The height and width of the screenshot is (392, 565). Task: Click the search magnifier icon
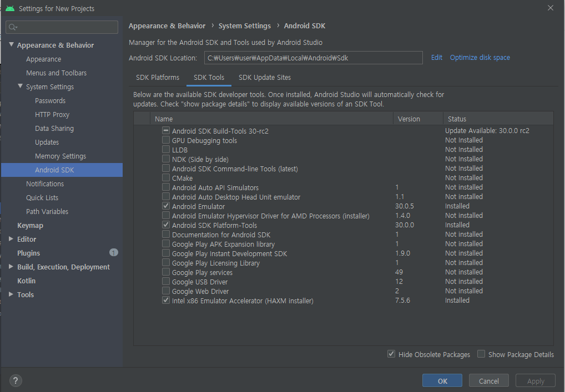pos(13,27)
